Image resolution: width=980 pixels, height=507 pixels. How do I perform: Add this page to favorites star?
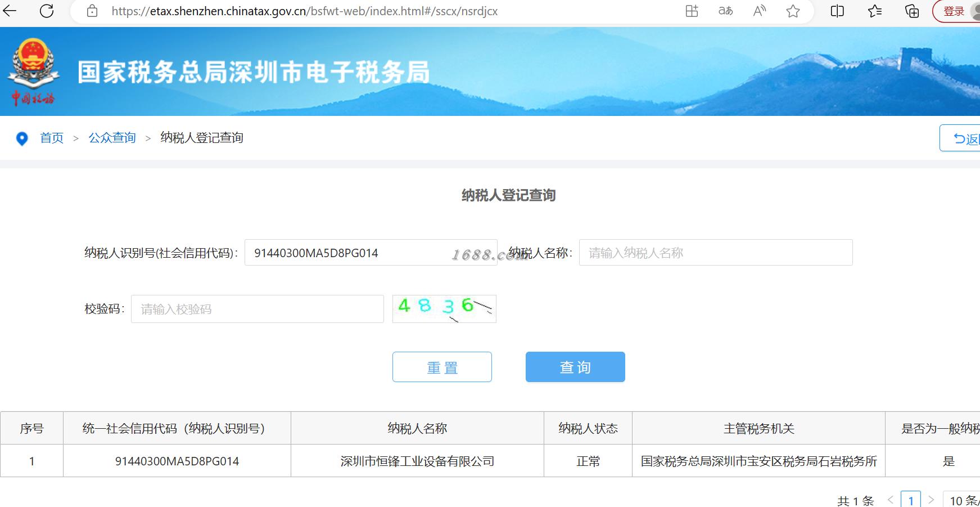(x=793, y=11)
